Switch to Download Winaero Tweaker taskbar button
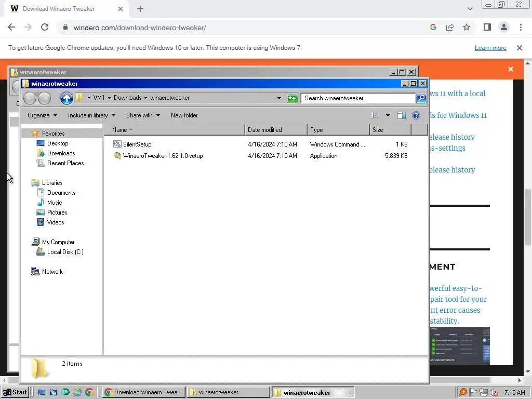 [143, 392]
